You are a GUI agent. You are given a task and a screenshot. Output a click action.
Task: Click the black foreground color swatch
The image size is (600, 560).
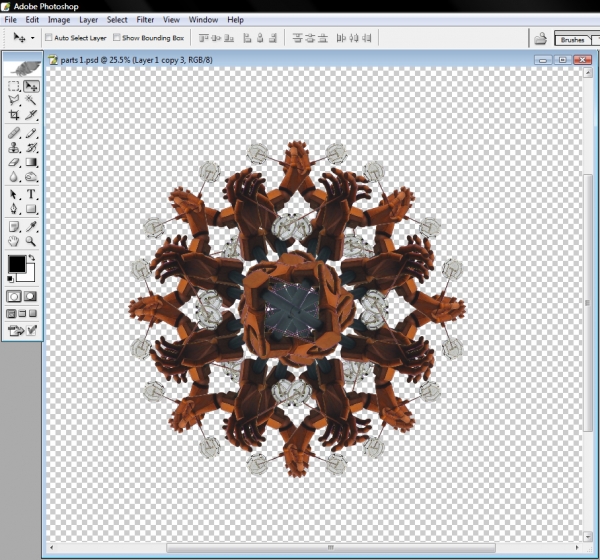click(x=15, y=263)
